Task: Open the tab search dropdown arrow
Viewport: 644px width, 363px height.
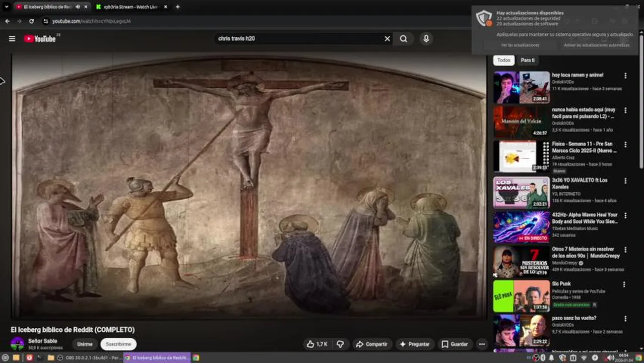Action: tap(6, 7)
